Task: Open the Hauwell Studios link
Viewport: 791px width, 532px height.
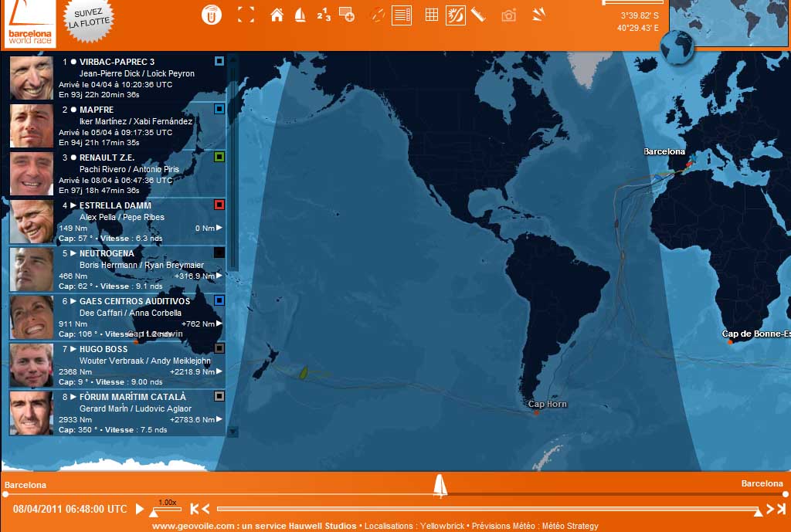Action: [x=323, y=526]
